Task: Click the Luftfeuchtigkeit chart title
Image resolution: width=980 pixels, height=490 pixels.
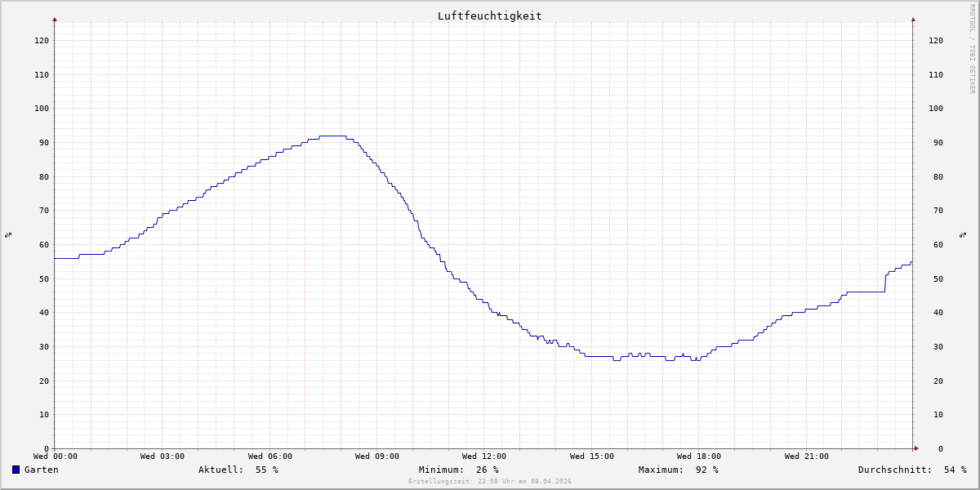Action: pos(489,16)
